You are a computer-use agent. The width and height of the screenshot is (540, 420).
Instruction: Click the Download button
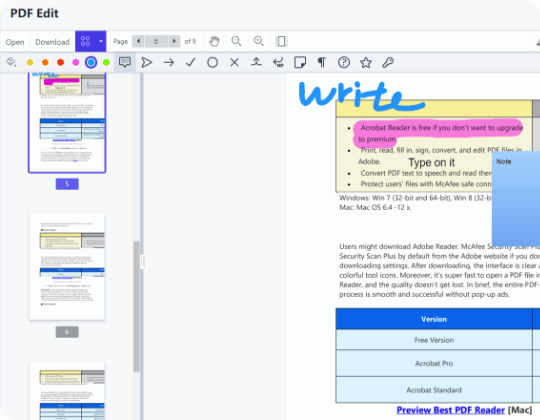tap(52, 42)
